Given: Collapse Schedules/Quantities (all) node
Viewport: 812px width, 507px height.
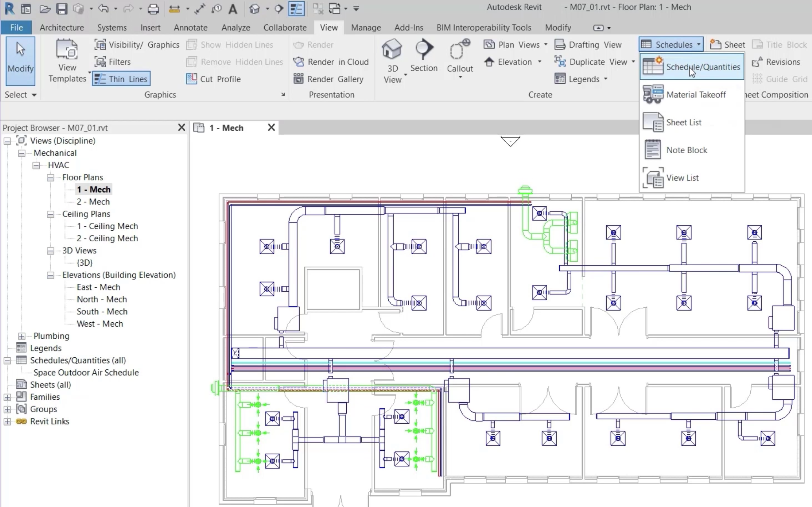Looking at the screenshot, I should click(7, 360).
